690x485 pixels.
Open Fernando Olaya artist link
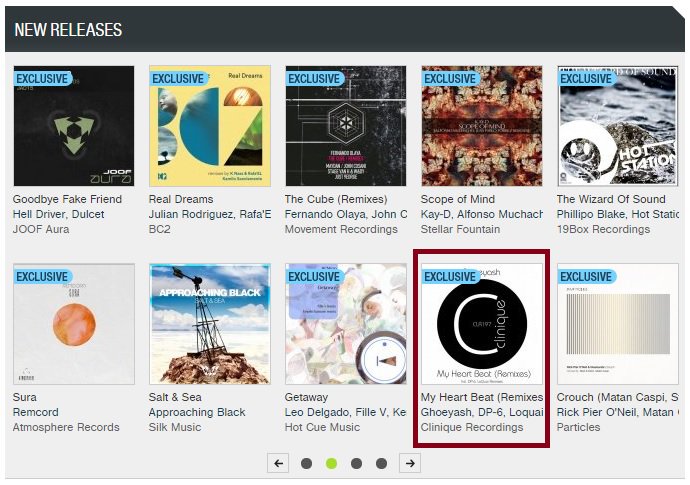click(x=346, y=214)
